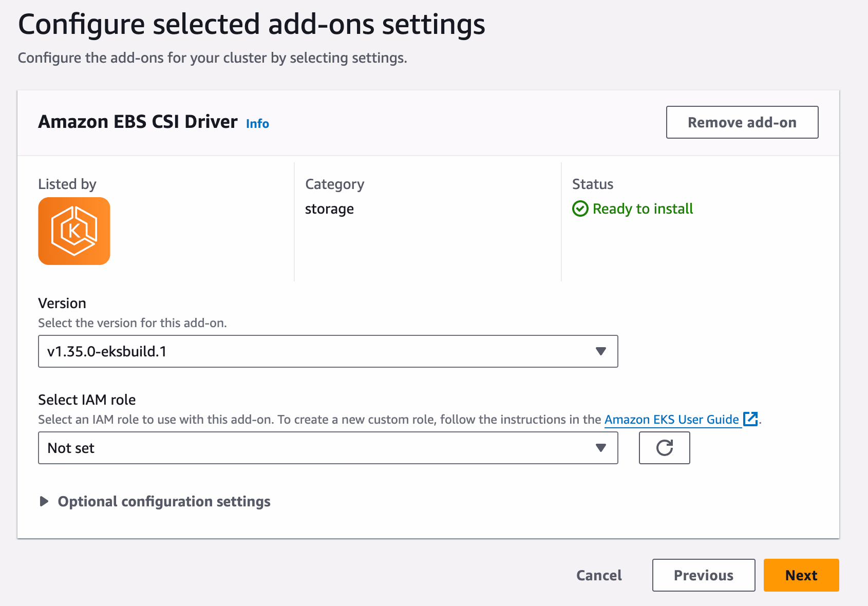868x606 pixels.
Task: Click the Configure selected add-ons settings heading
Action: (x=251, y=24)
